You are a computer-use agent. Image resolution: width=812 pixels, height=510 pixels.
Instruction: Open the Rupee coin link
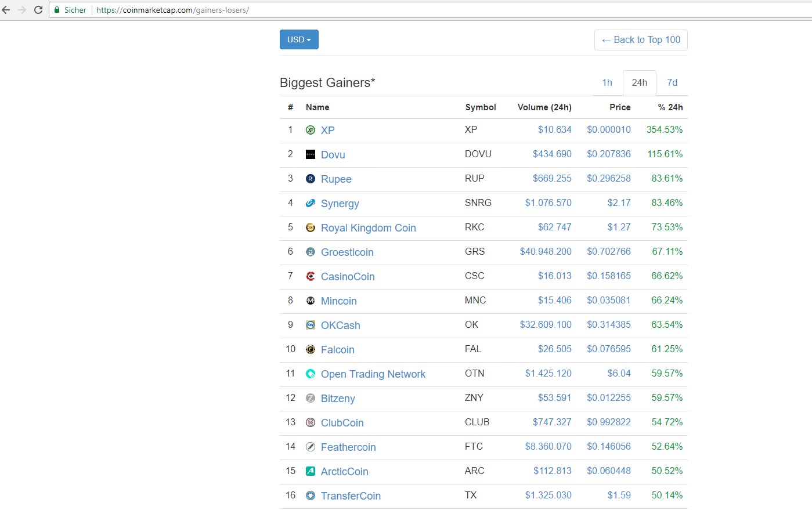click(x=336, y=179)
